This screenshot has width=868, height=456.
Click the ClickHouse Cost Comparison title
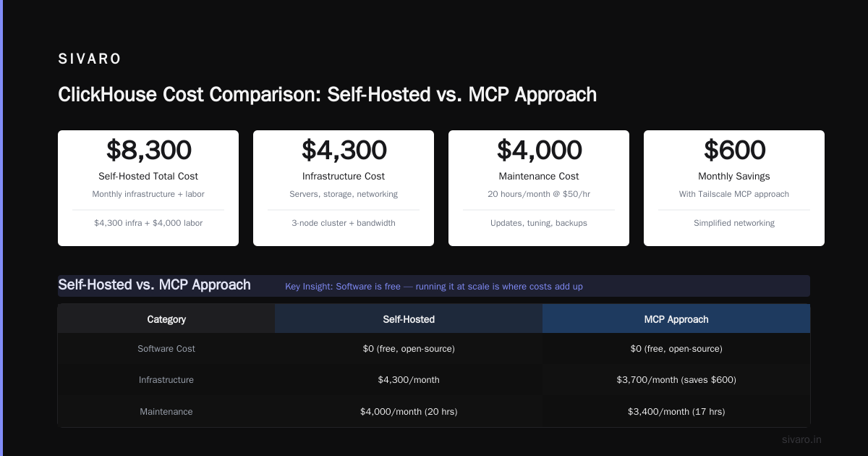tap(327, 94)
